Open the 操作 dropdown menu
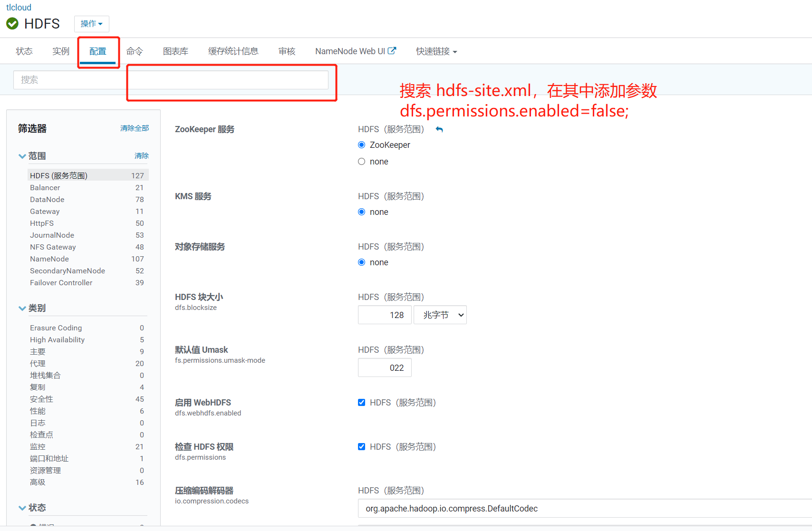This screenshot has width=812, height=531. click(x=91, y=24)
